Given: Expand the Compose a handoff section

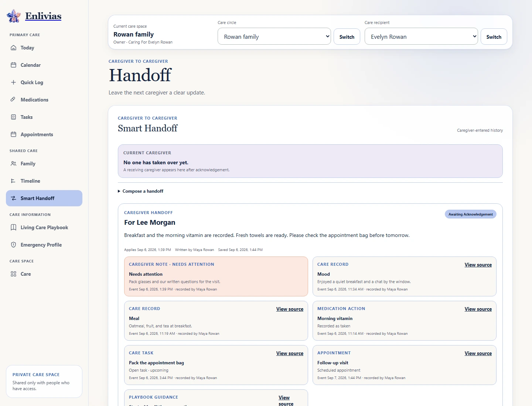Looking at the screenshot, I should 140,191.
